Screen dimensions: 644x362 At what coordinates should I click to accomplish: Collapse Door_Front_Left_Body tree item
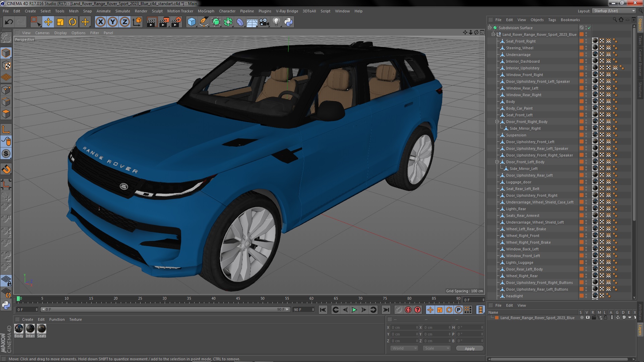[497, 162]
